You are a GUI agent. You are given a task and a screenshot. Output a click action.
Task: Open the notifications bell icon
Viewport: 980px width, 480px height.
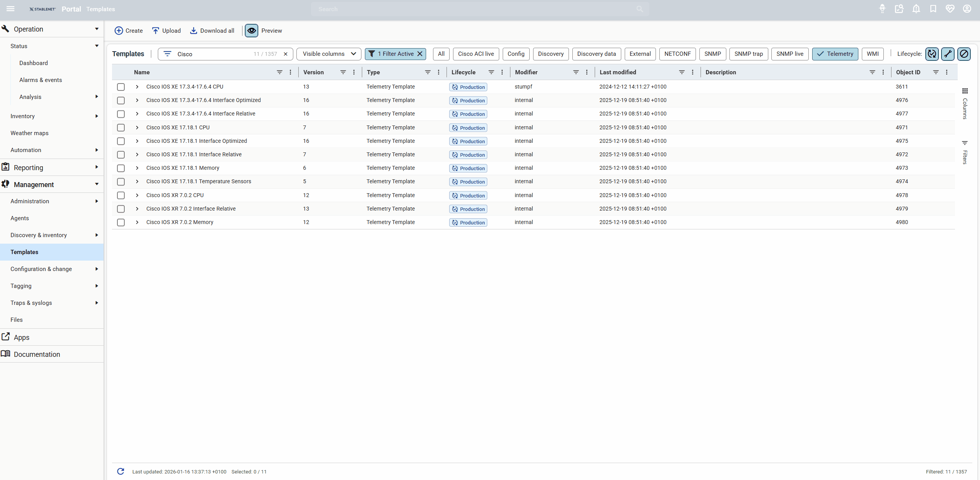click(x=916, y=9)
